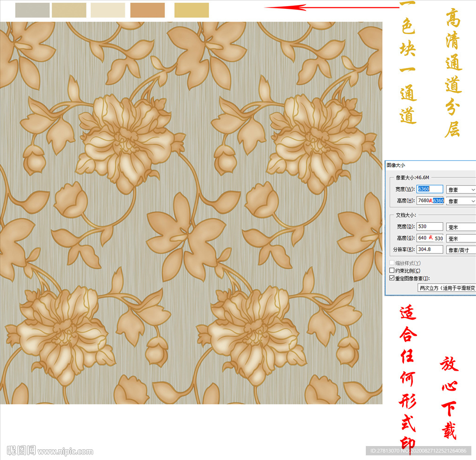Click the 文档大小 section label
Image resolution: width=476 pixels, height=460 pixels.
405,215
